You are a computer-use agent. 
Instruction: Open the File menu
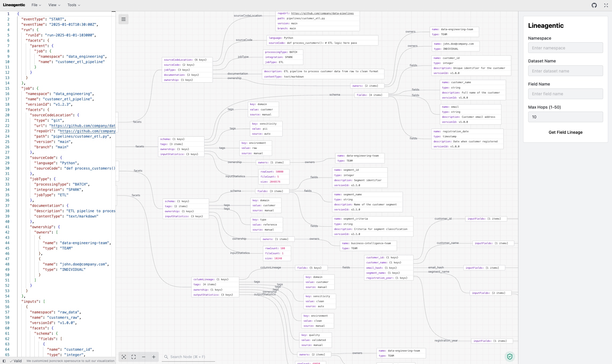click(x=35, y=5)
